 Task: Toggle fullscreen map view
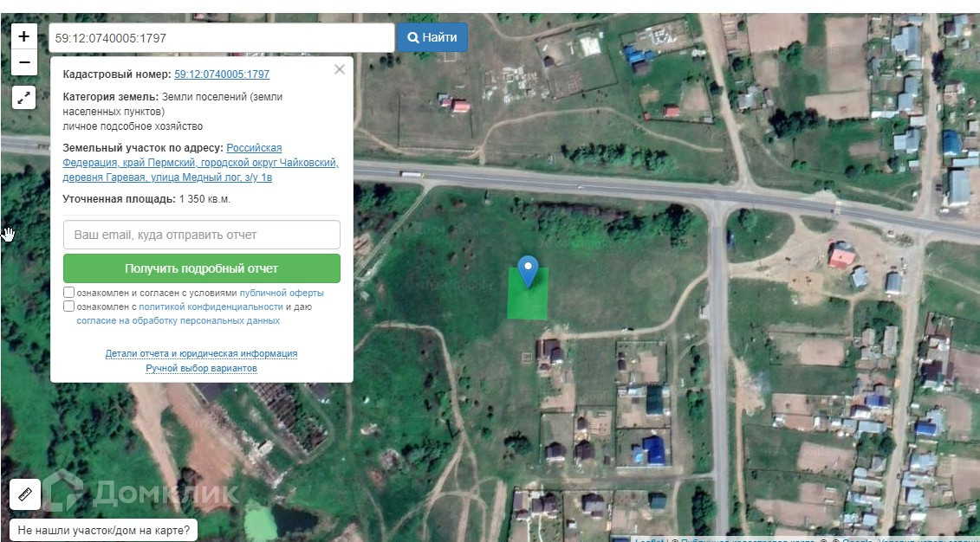pyautogui.click(x=23, y=98)
